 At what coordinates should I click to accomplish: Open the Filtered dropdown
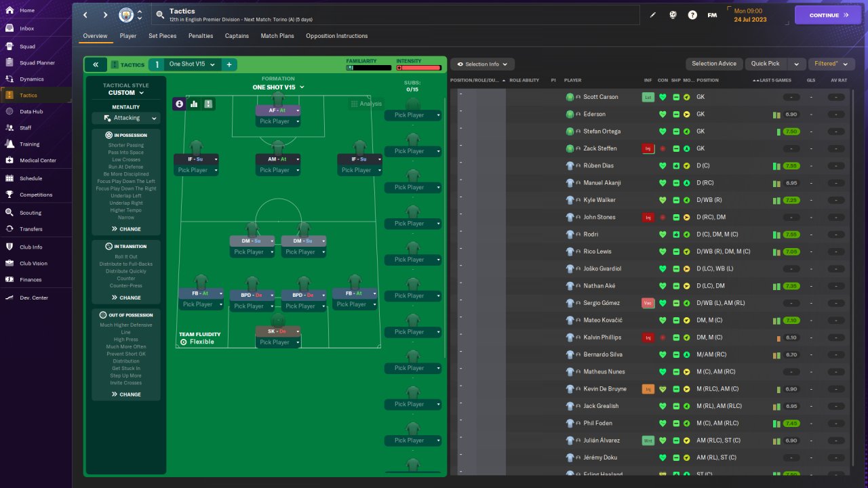pyautogui.click(x=831, y=64)
